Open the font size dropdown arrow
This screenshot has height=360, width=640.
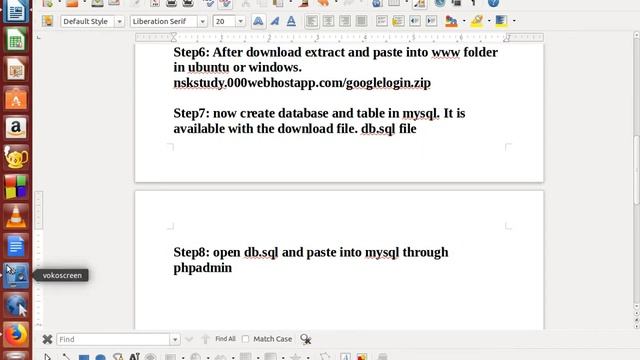point(240,21)
